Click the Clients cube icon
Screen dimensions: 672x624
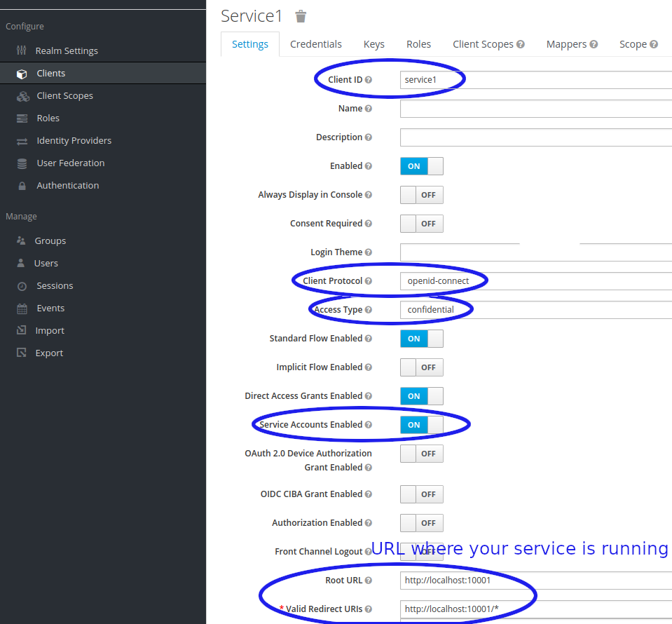point(22,74)
